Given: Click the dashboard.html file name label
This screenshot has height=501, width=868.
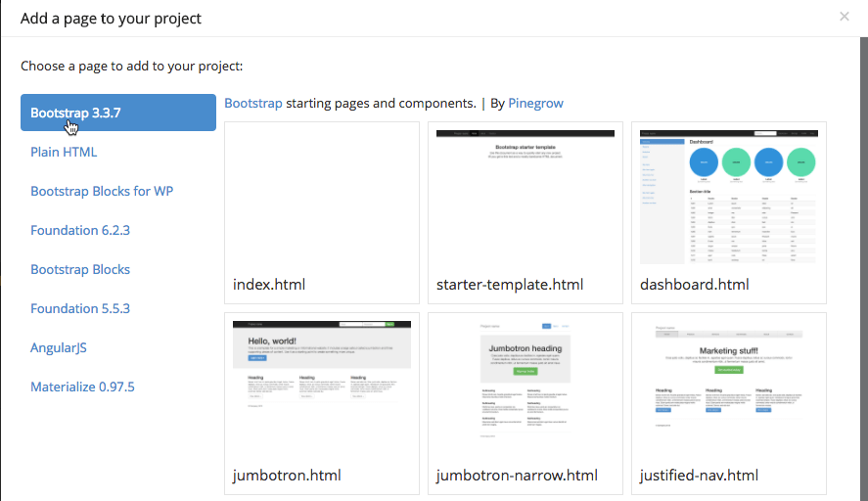Looking at the screenshot, I should click(694, 285).
